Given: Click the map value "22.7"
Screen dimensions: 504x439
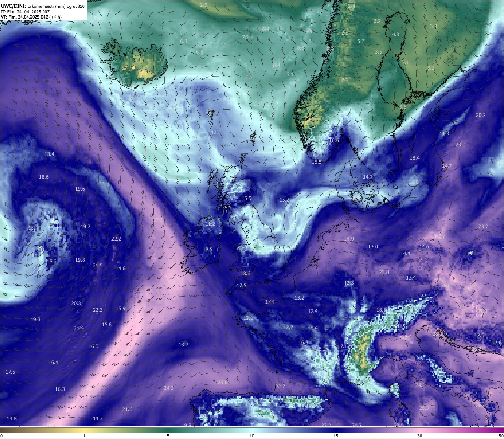Looking at the screenshot, I should point(280,386).
